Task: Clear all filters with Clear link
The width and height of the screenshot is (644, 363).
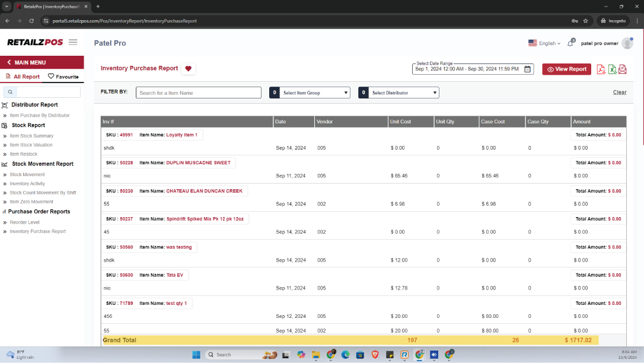Action: coord(619,93)
